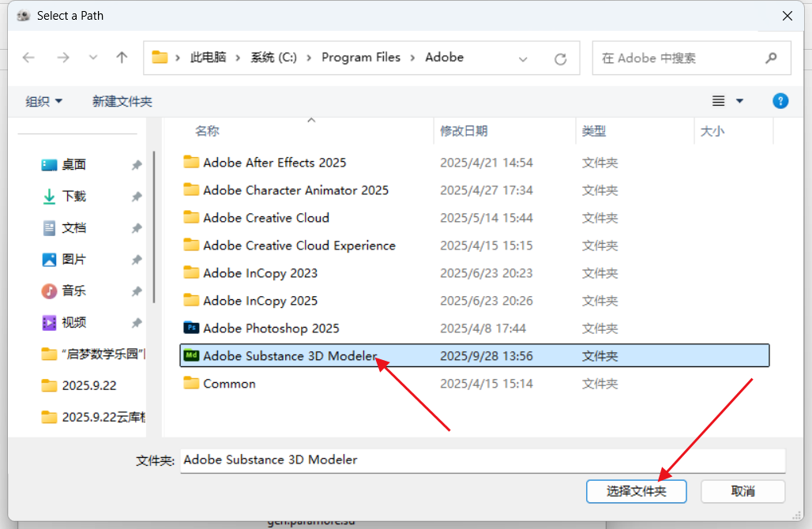
Task: Open the “启梦数学乐园” sidebar folder
Action: pos(93,354)
